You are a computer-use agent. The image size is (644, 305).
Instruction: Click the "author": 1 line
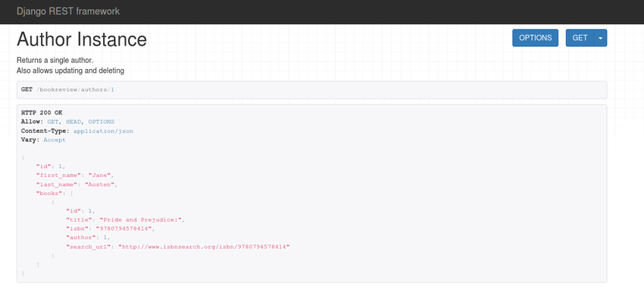point(88,237)
